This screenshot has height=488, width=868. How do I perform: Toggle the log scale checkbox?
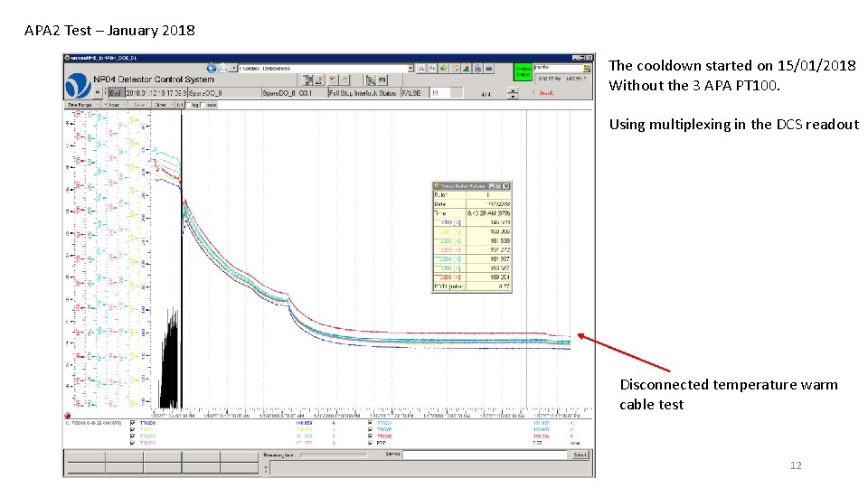(188, 105)
